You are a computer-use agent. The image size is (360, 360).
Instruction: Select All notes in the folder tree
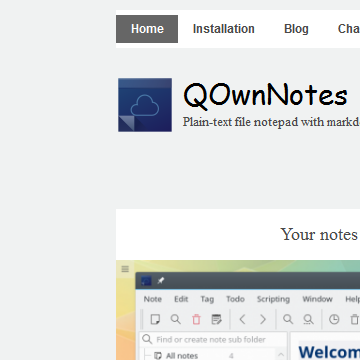(x=182, y=356)
